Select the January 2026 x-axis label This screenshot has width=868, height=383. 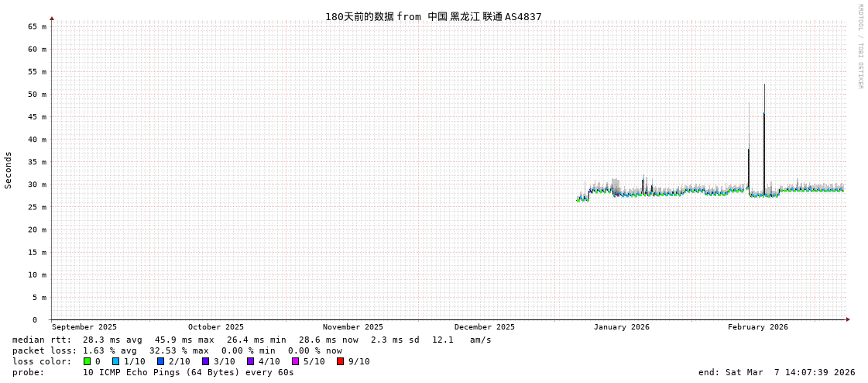point(621,327)
